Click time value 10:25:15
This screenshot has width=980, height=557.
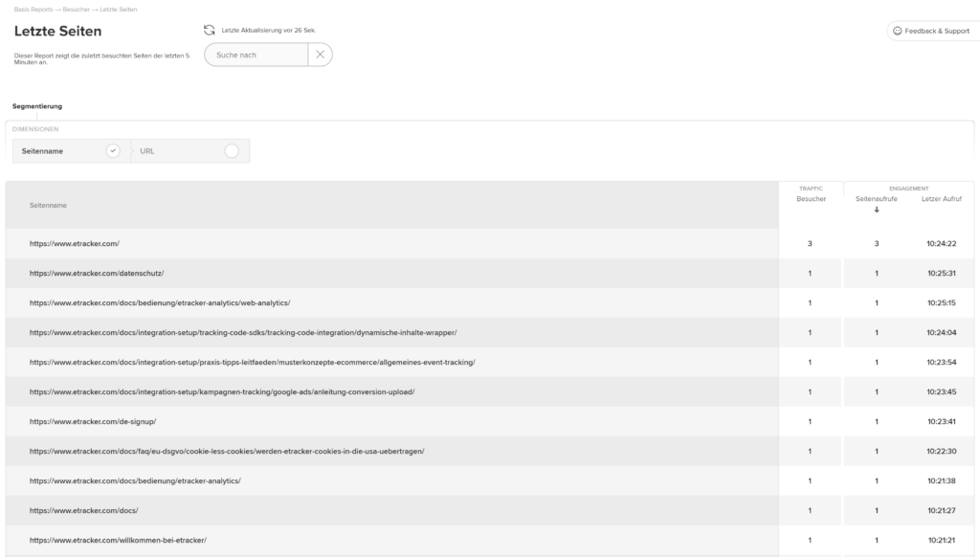(x=942, y=302)
